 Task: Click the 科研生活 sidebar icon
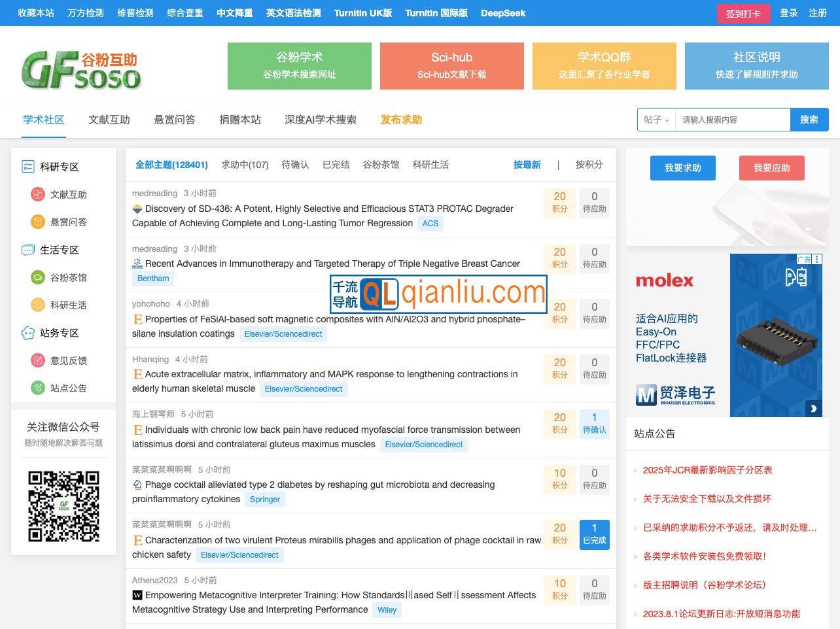[38, 305]
